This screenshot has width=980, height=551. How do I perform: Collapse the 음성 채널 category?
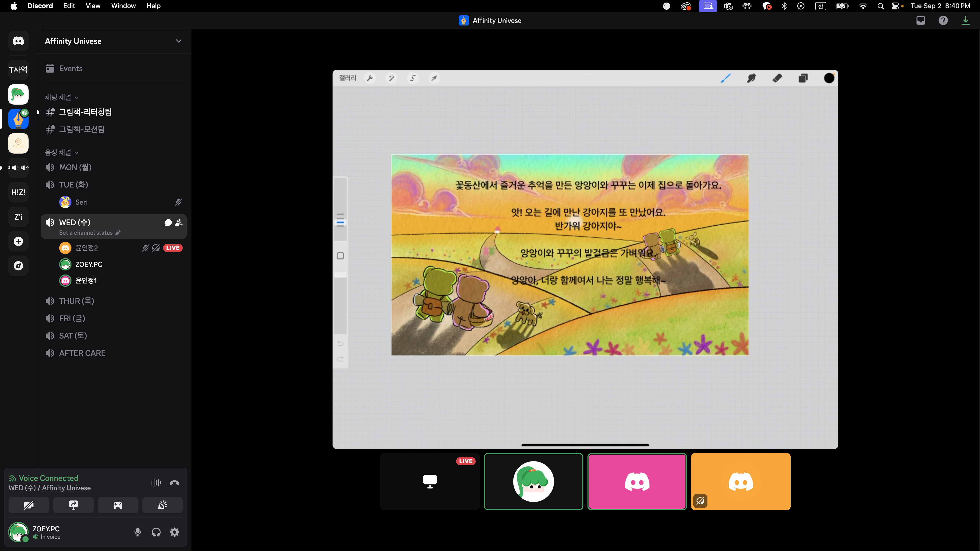(61, 153)
